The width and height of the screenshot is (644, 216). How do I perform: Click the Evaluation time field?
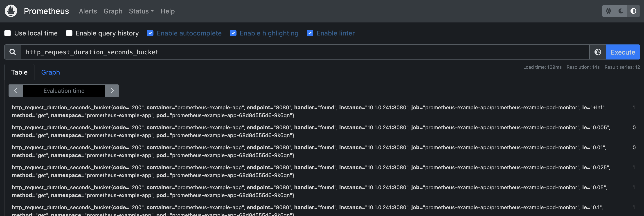pos(64,90)
